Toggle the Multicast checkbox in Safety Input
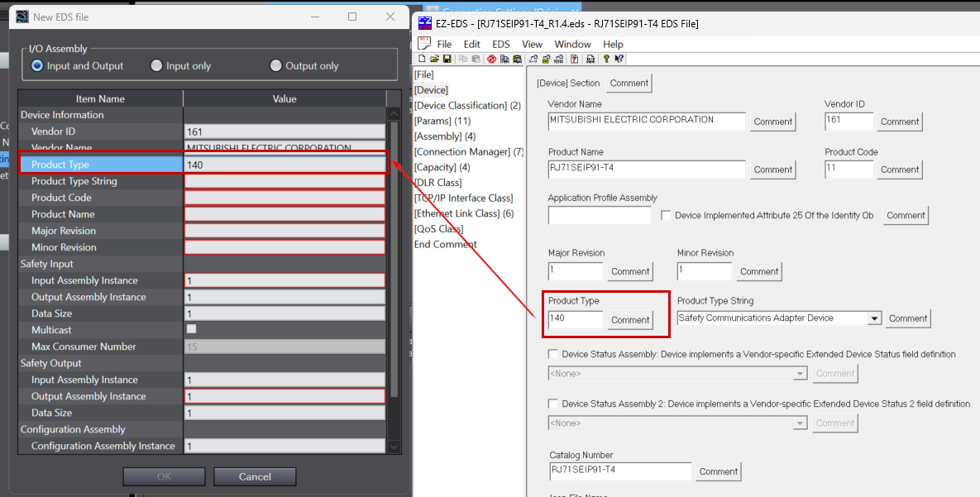Screen dimensions: 980x497 coord(192,329)
